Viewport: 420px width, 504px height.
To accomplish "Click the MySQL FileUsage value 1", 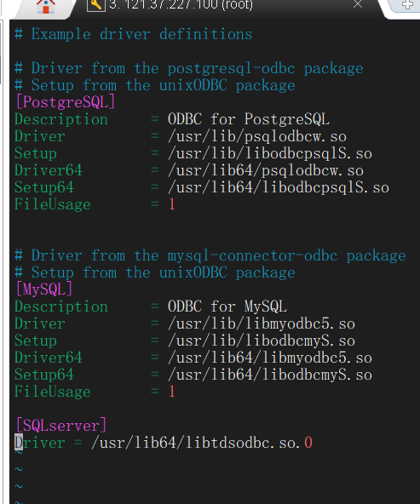I will click(x=172, y=392).
